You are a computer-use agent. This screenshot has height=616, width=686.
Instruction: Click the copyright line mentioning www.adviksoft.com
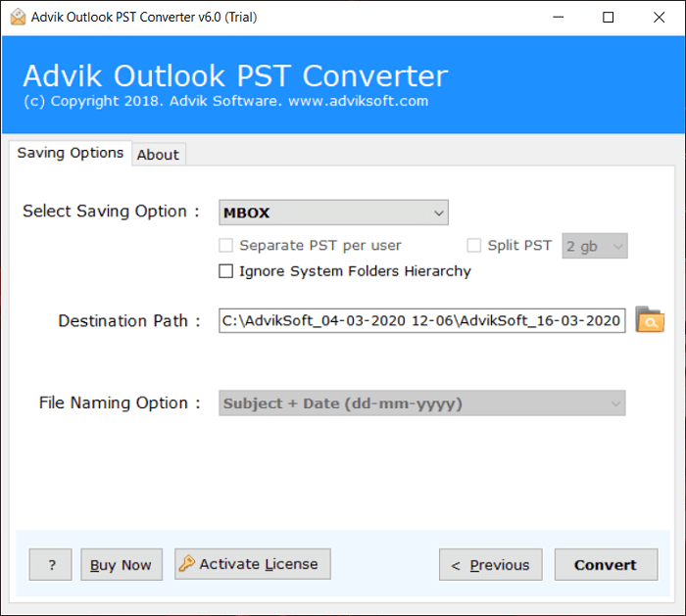coord(226,101)
